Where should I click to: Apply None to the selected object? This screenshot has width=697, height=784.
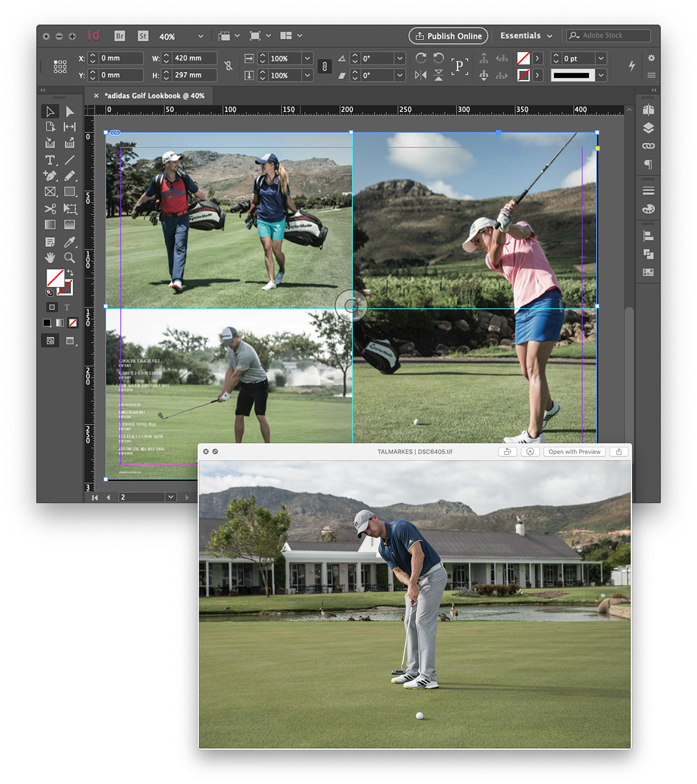(x=73, y=323)
